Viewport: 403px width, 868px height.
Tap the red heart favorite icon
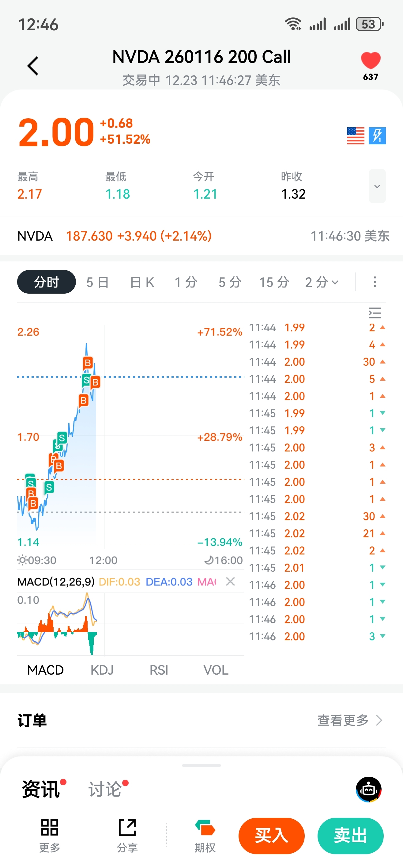coord(370,61)
